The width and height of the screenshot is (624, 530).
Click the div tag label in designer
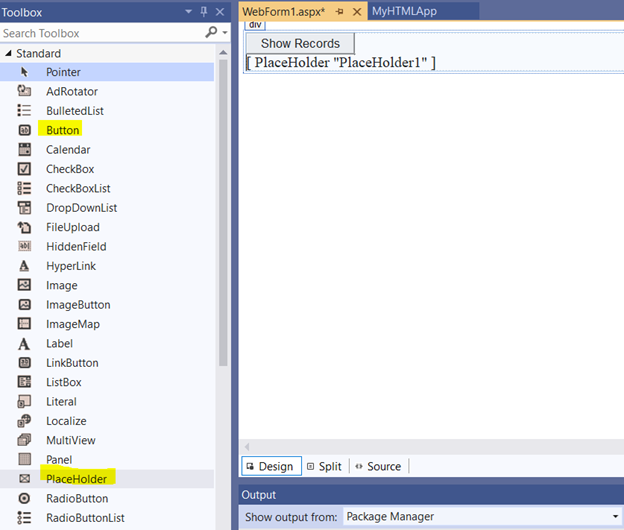pos(255,25)
